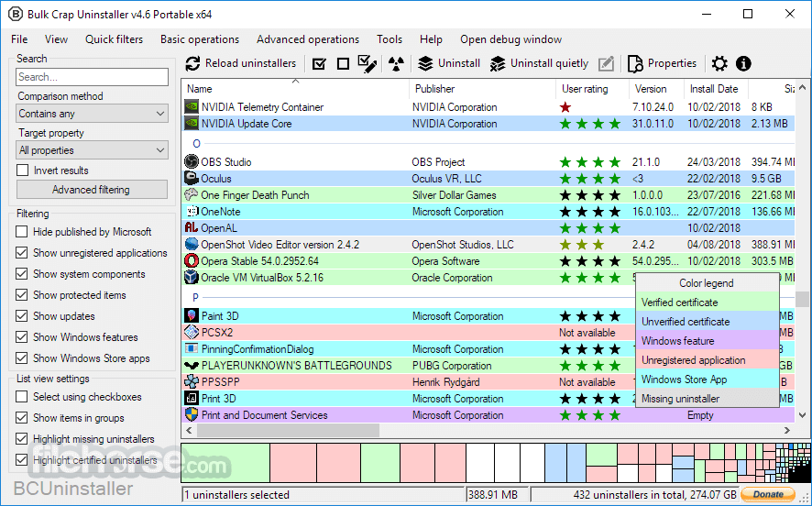Uncheck Show unregistered applications

click(x=22, y=253)
